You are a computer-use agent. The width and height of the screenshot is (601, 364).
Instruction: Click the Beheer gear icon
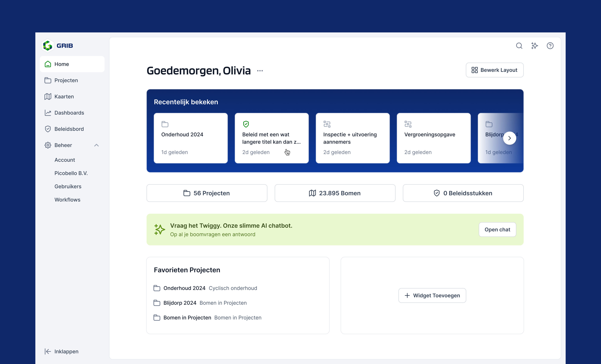pyautogui.click(x=48, y=145)
